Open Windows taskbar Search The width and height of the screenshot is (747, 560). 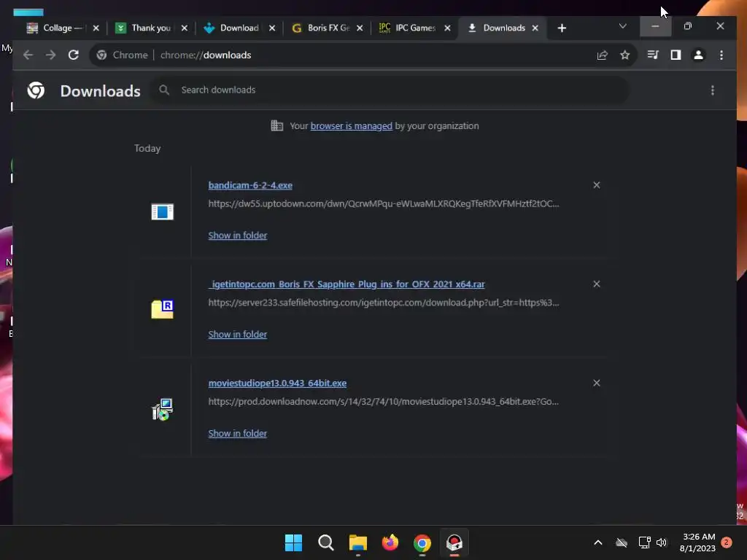(x=326, y=542)
